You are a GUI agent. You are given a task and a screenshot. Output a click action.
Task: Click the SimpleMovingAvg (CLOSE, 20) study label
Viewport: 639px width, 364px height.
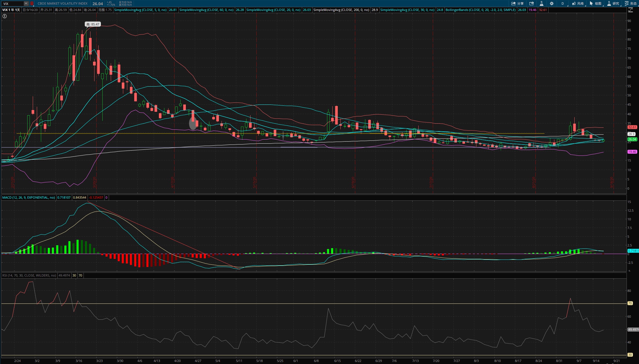[x=273, y=10]
